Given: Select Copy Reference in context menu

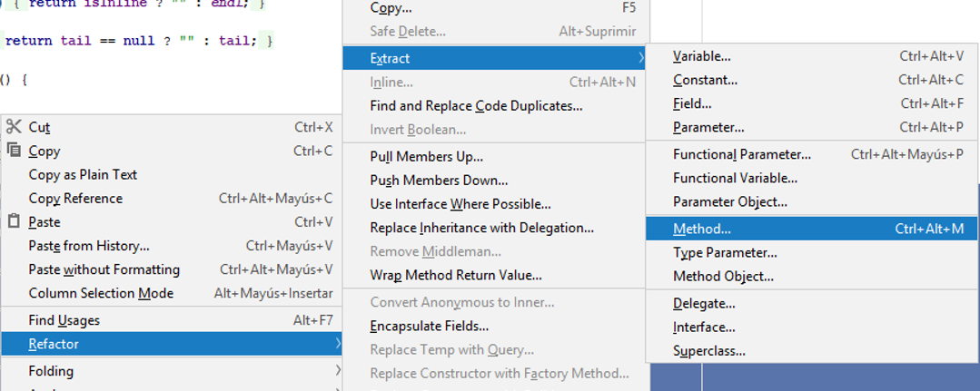Looking at the screenshot, I should tap(75, 198).
